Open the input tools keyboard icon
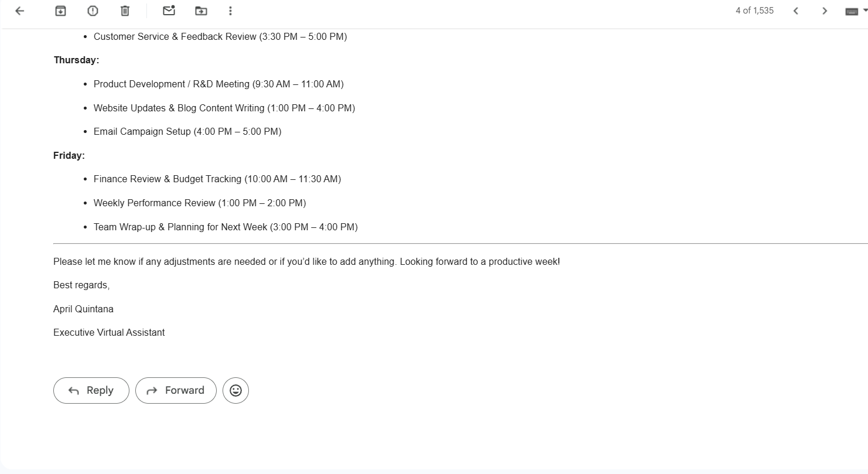 (852, 11)
